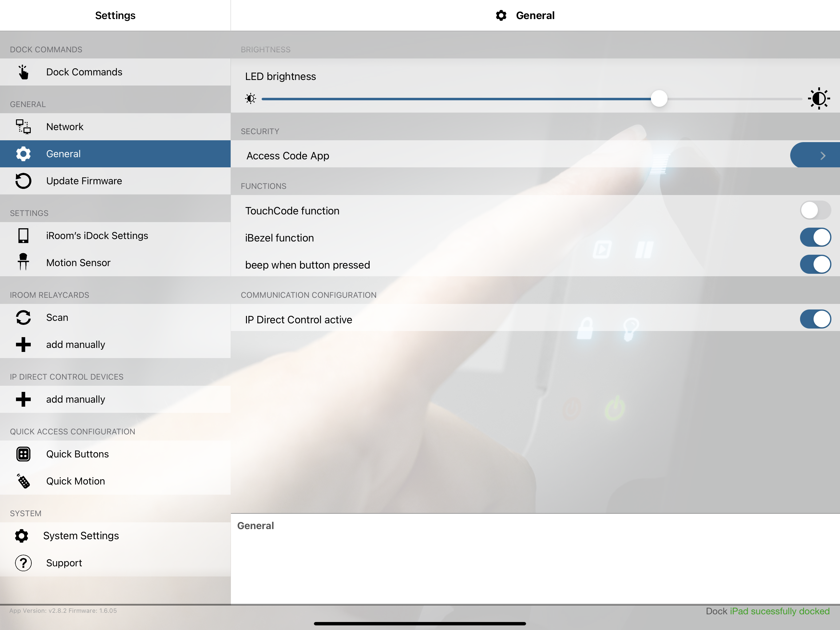Screen dimensions: 840x630
Task: Select the Network settings entry
Action: 115,126
